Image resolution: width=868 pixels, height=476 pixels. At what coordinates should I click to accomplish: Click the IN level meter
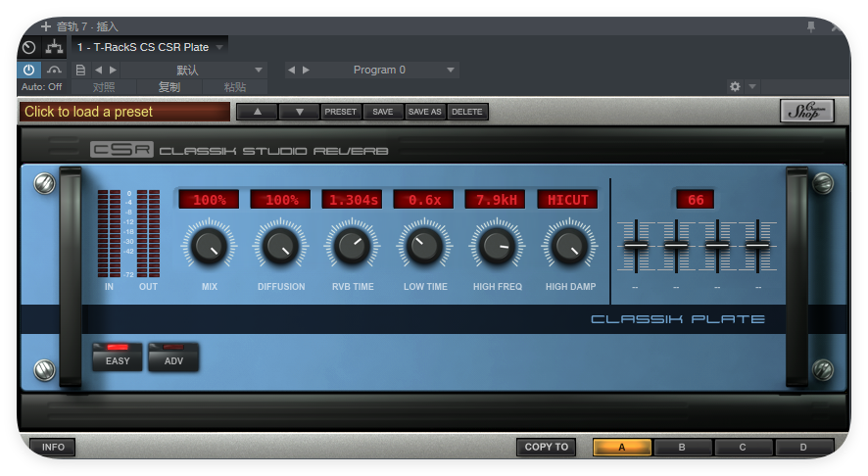(109, 233)
